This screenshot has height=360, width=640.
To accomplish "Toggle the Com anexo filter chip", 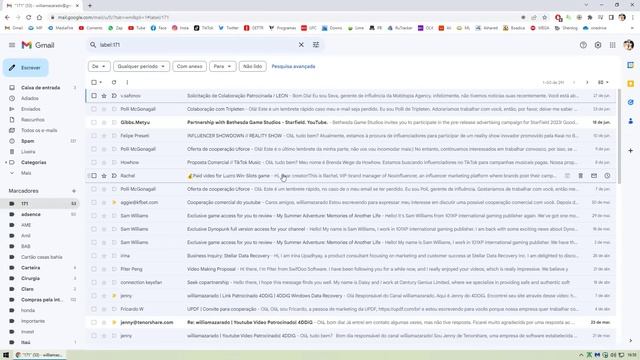I will pyautogui.click(x=189, y=67).
